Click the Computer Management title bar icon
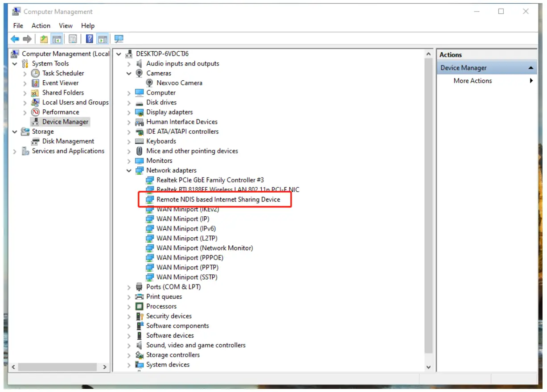Image resolution: width=547 pixels, height=392 pixels. (x=16, y=12)
